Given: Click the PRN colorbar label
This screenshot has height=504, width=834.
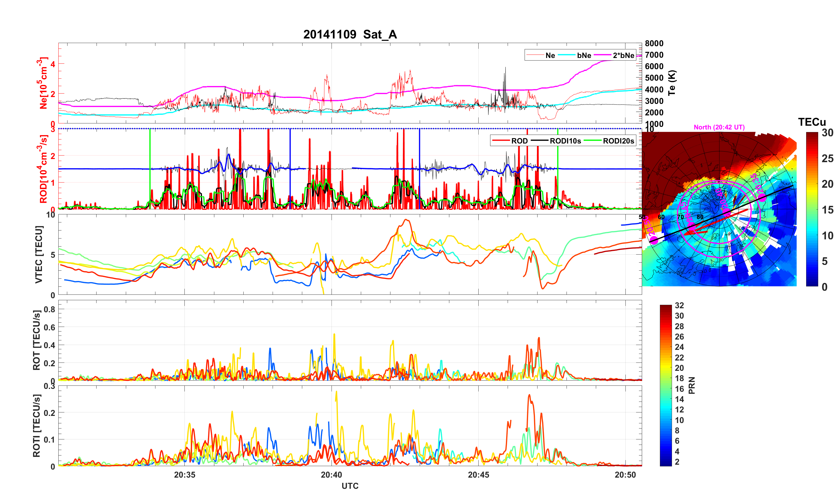Looking at the screenshot, I should point(692,386).
